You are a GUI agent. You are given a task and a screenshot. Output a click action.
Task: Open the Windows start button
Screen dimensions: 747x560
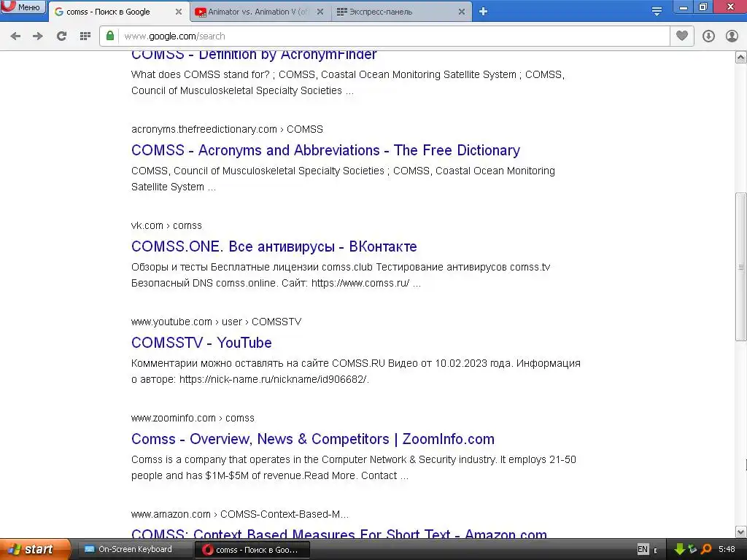(x=35, y=549)
